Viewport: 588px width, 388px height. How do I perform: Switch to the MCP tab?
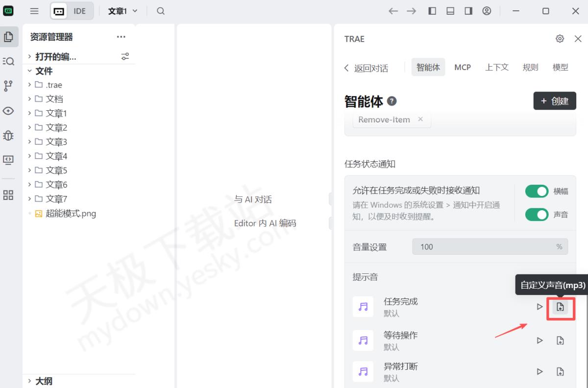click(462, 68)
